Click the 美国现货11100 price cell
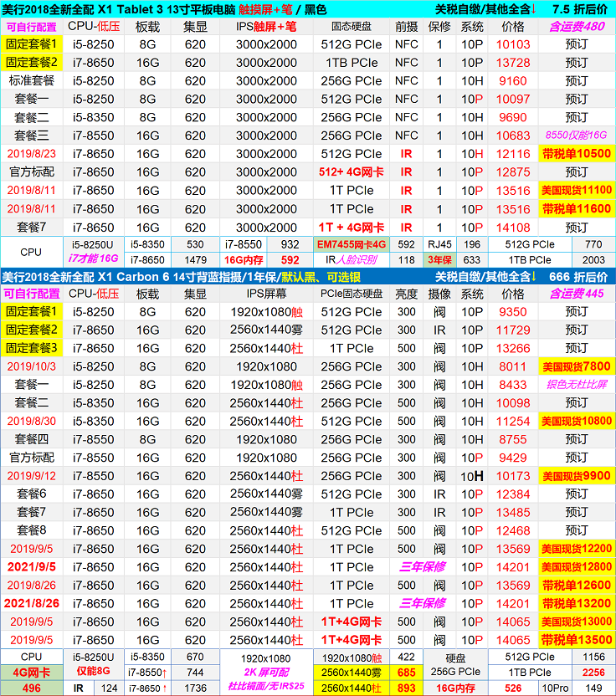 [x=577, y=191]
